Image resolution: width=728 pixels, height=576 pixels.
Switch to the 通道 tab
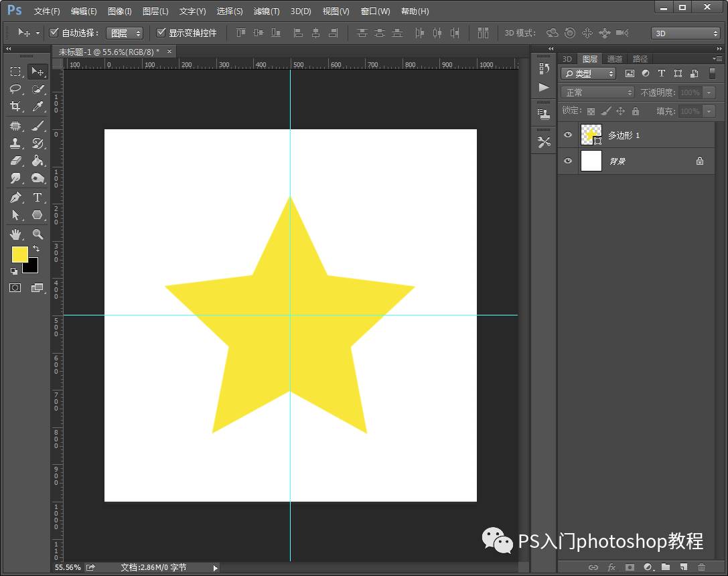[614, 58]
